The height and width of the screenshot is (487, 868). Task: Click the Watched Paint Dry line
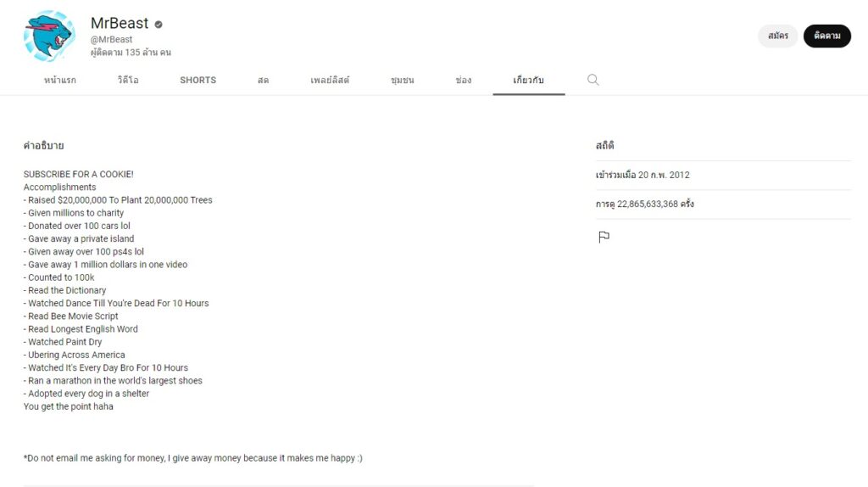pyautogui.click(x=63, y=342)
